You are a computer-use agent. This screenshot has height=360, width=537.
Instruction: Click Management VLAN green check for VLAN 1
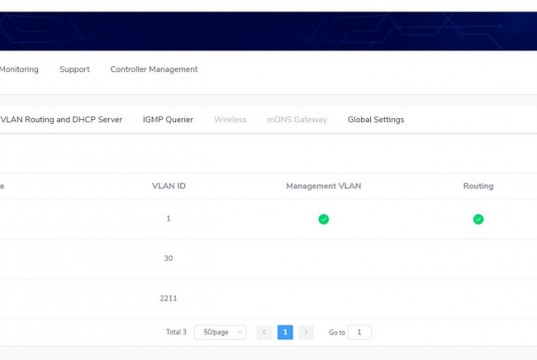tap(323, 219)
